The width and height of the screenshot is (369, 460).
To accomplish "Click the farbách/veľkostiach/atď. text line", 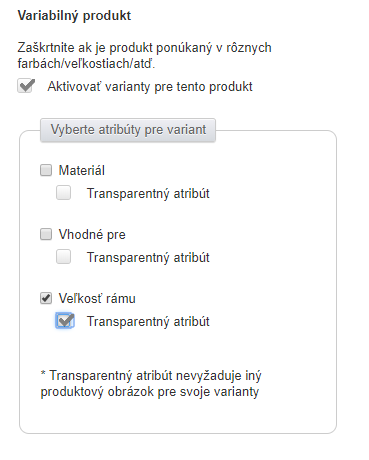I will click(x=86, y=63).
